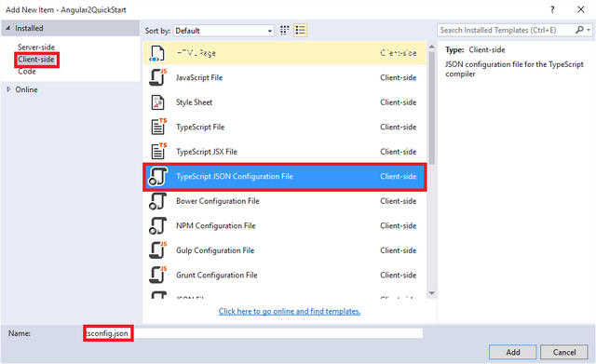Click the scroll down arrow of list
The height and width of the screenshot is (364, 596).
tap(432, 293)
